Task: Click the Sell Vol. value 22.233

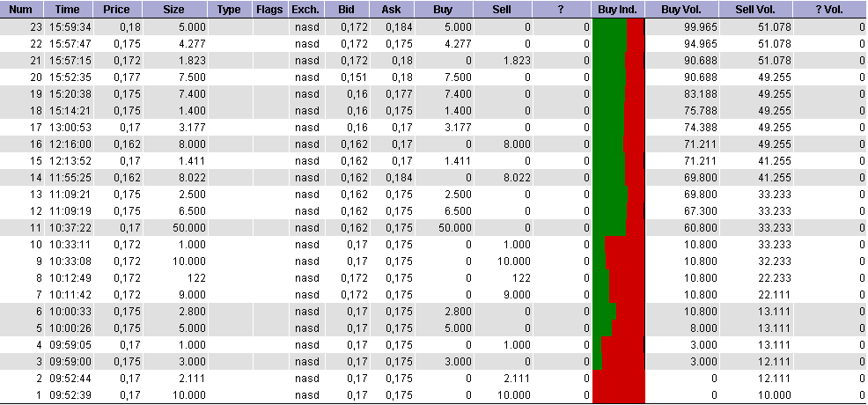Action: coord(775,277)
